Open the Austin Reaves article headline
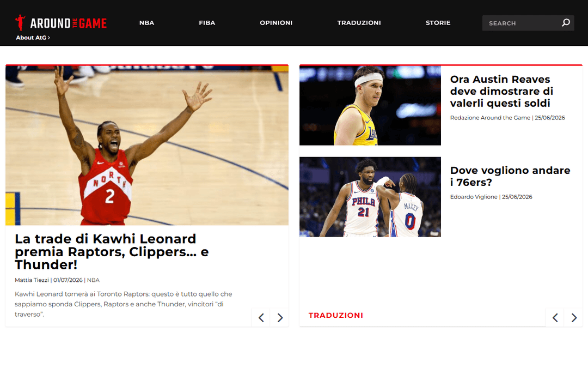The width and height of the screenshot is (588, 368). (x=501, y=91)
